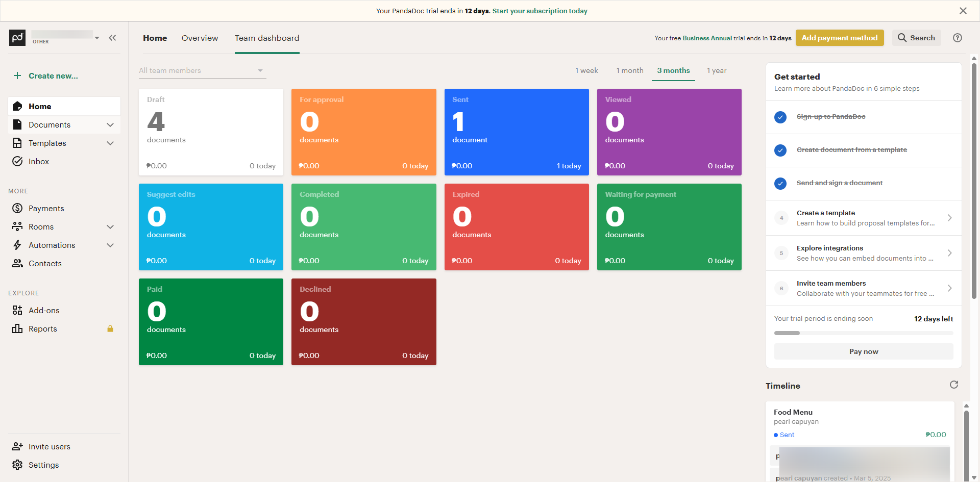Viewport: 980px width, 482px height.
Task: Open the Suggest edits card
Action: point(211,227)
